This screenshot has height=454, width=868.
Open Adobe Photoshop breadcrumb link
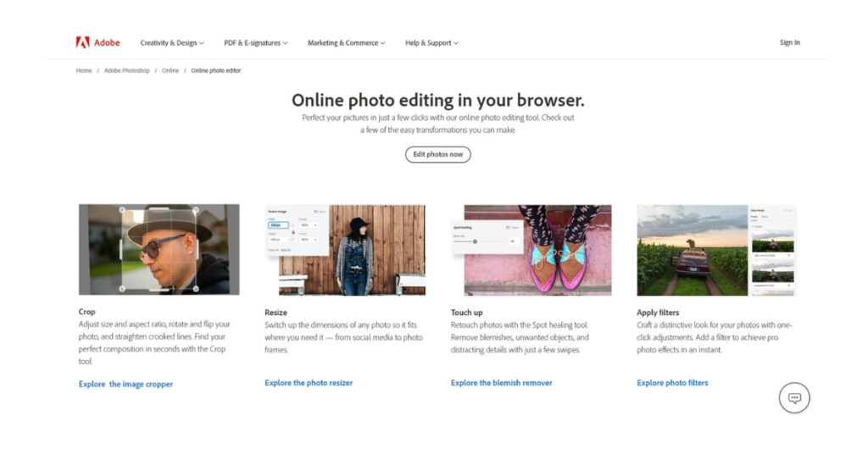(x=127, y=70)
